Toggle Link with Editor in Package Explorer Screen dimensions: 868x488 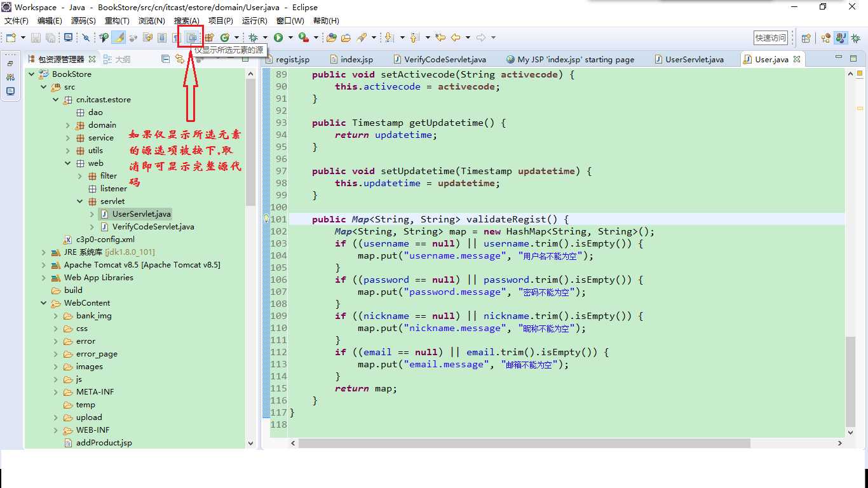[x=180, y=59]
